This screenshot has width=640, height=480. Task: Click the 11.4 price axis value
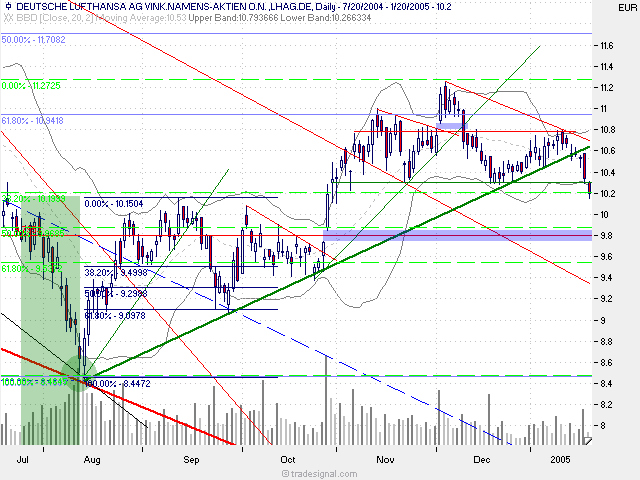(606, 67)
